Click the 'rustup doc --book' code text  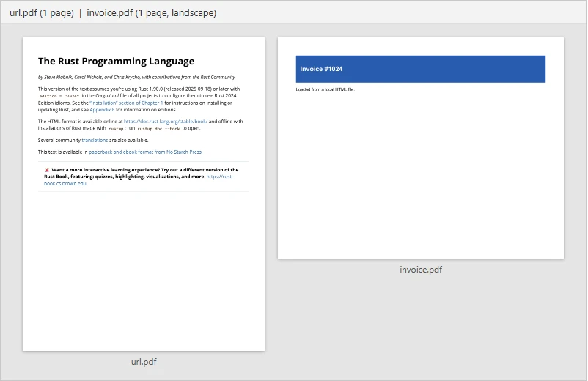point(158,128)
